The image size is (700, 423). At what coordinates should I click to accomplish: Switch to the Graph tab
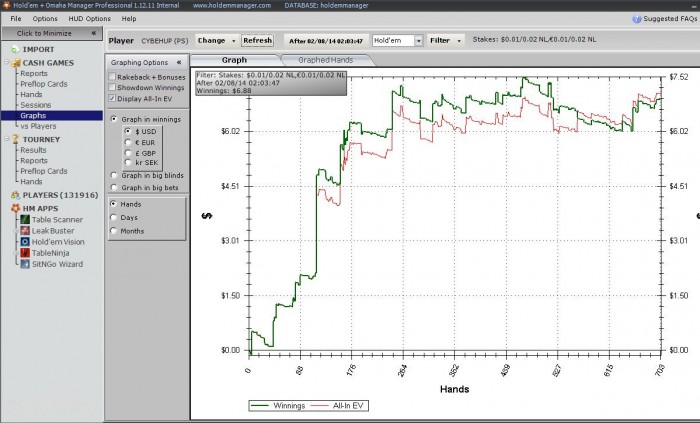(x=234, y=60)
